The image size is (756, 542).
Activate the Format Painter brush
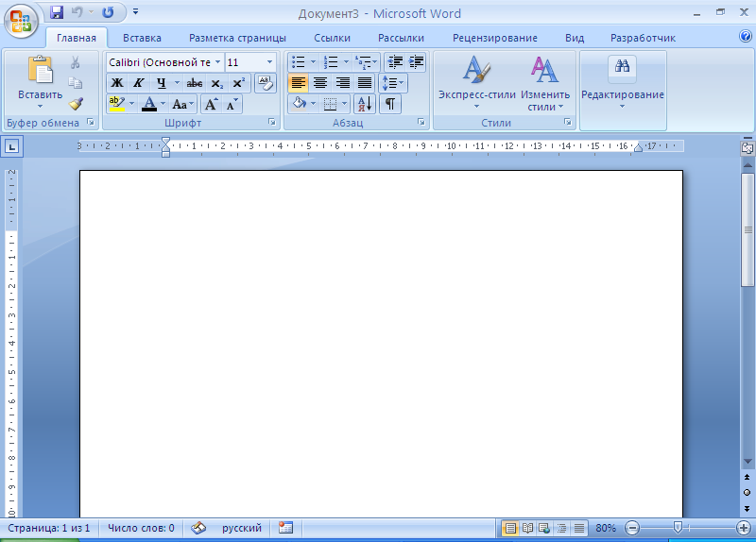tap(76, 103)
